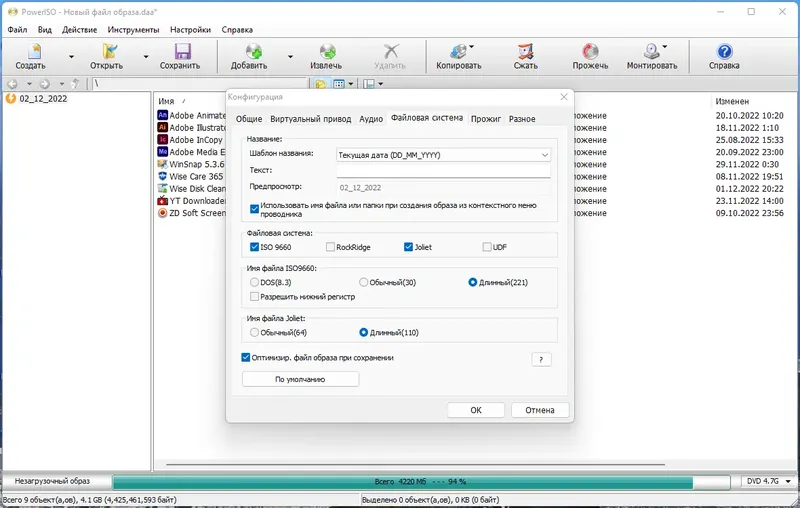The image size is (800, 508).
Task: Open the Справка help icon in toolbar
Action: coord(724,52)
